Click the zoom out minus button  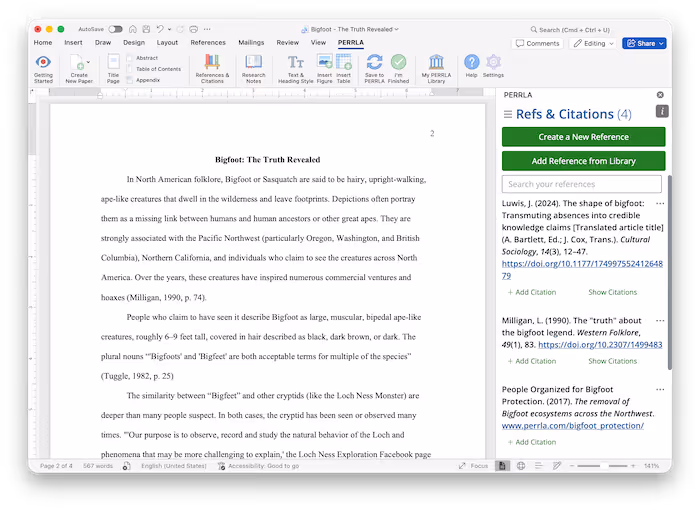(x=571, y=466)
